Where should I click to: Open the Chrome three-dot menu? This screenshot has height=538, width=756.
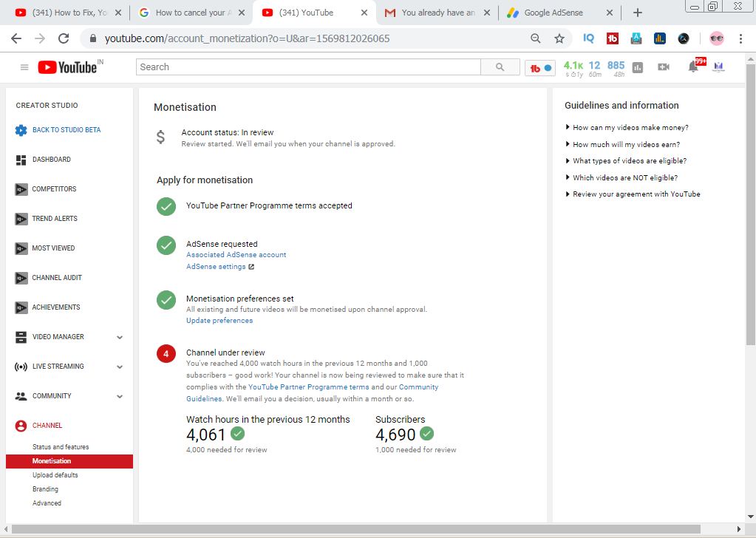click(x=740, y=38)
